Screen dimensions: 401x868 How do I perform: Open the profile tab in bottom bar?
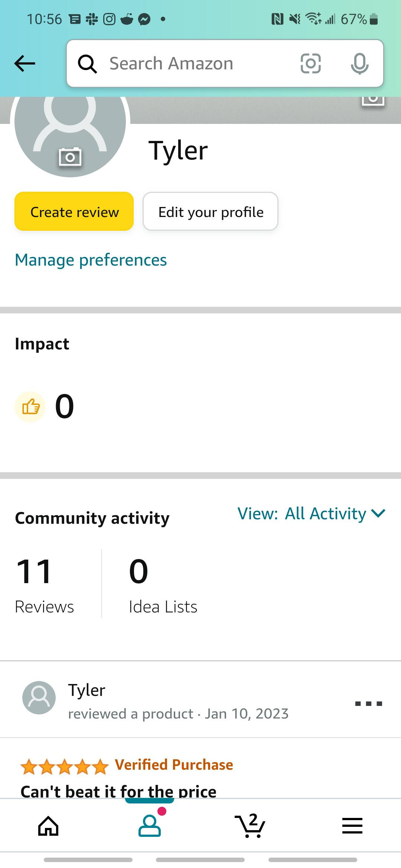[150, 826]
